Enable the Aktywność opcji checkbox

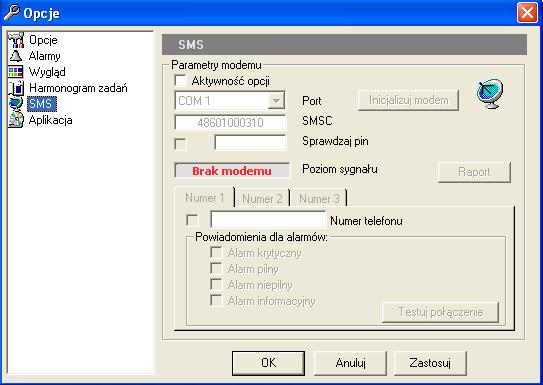click(180, 81)
